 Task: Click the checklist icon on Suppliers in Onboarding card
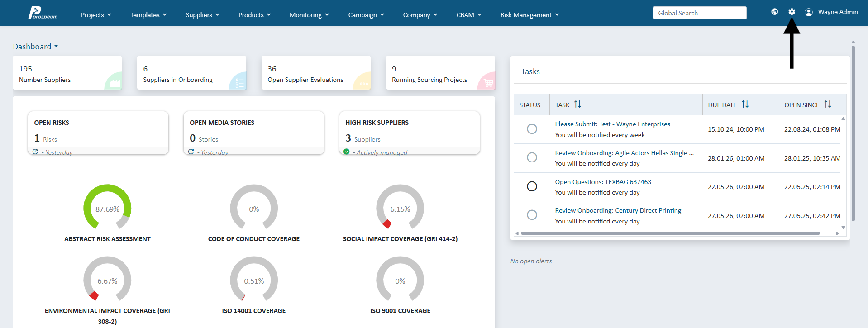240,83
